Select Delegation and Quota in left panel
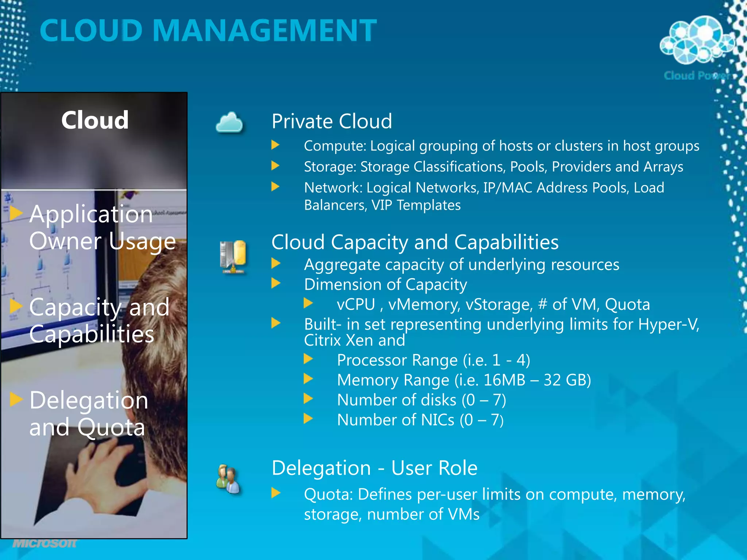This screenshot has width=747, height=560. coord(89,413)
